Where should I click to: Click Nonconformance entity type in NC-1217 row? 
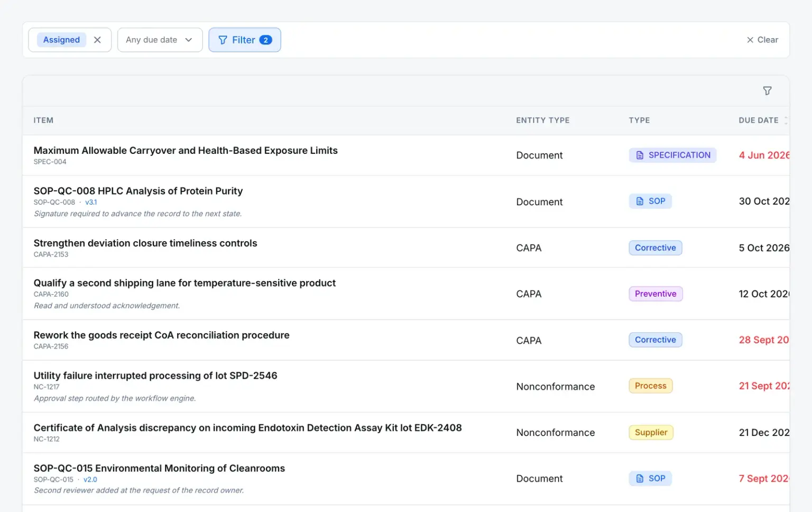[x=556, y=387]
